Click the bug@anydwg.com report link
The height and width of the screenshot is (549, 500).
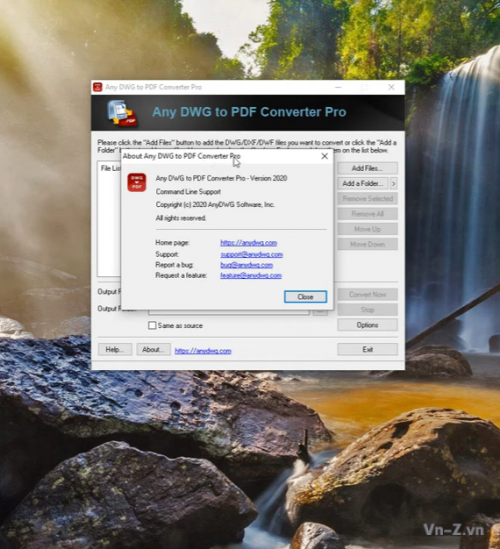[246, 265]
